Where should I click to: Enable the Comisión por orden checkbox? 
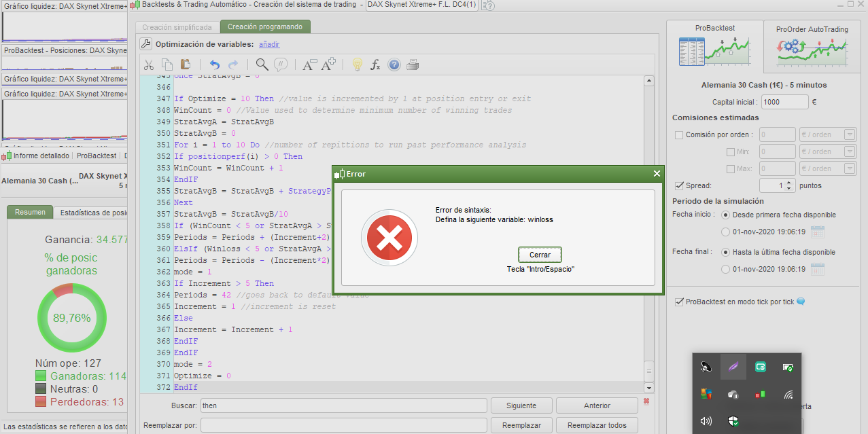click(x=679, y=135)
